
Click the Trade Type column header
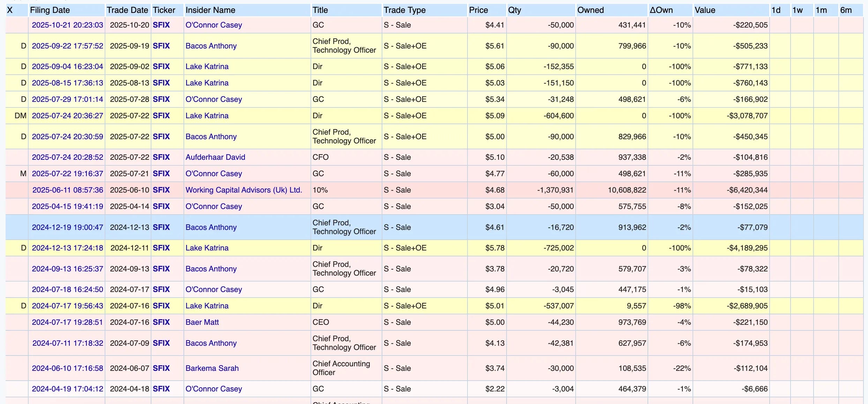[x=405, y=10]
